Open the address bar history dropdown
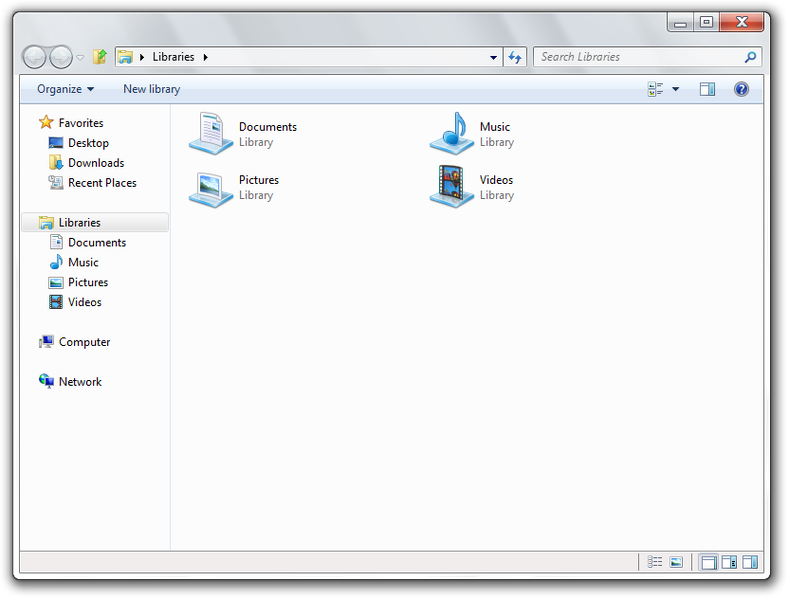The image size is (789, 599). point(493,57)
